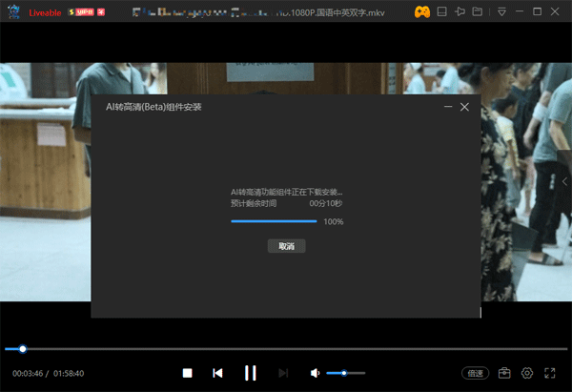572x392 pixels.
Task: Open the game controller icon
Action: coord(422,12)
